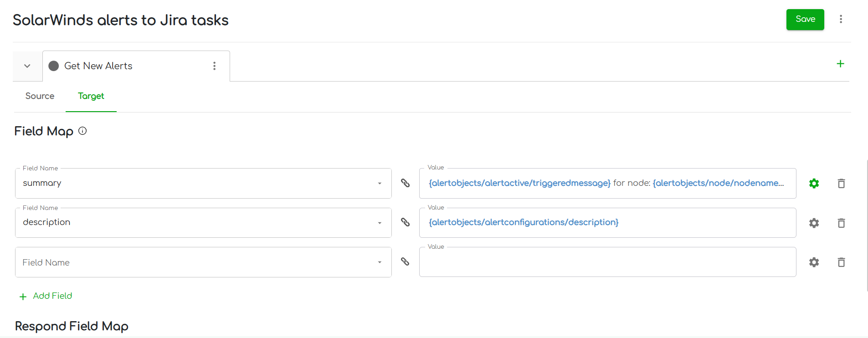The height and width of the screenshot is (338, 868).
Task: Open green gear settings for summary row
Action: [814, 184]
